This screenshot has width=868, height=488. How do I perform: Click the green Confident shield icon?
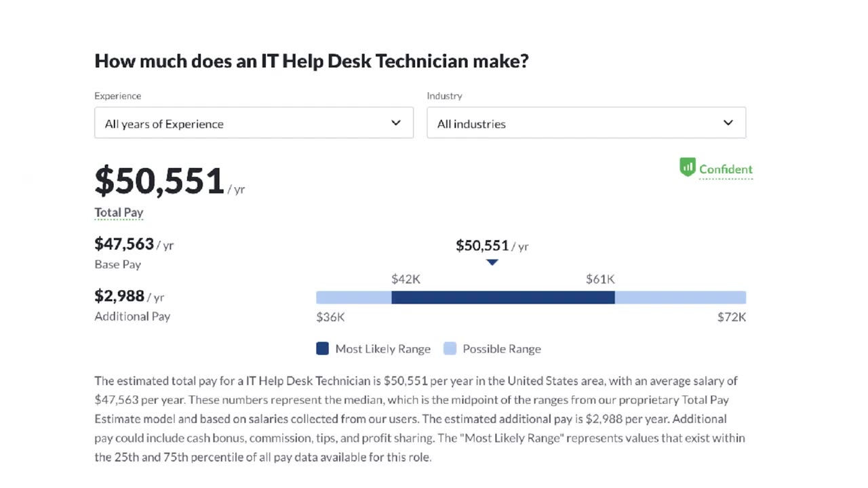pyautogui.click(x=688, y=167)
